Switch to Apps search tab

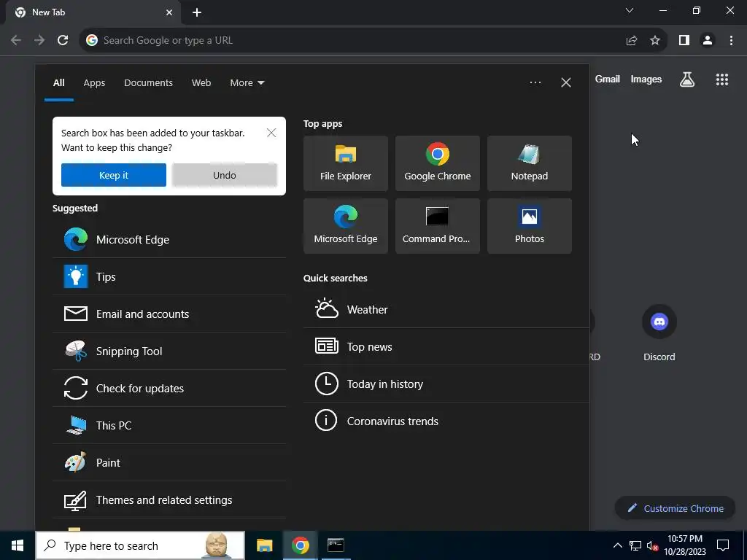pyautogui.click(x=94, y=83)
